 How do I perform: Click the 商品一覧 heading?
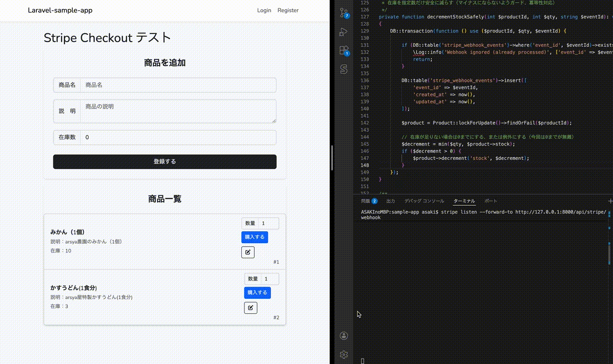[165, 199]
